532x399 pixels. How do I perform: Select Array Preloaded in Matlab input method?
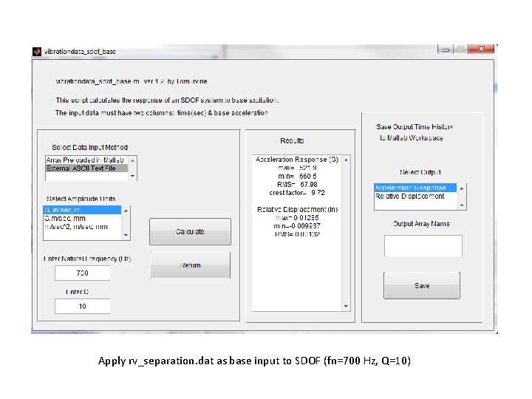pyautogui.click(x=86, y=160)
